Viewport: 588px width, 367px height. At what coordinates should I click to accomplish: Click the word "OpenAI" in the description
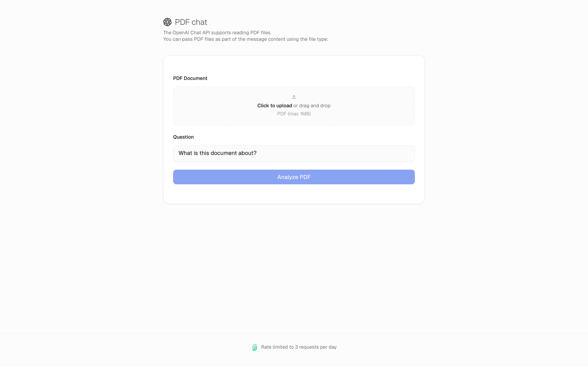181,33
